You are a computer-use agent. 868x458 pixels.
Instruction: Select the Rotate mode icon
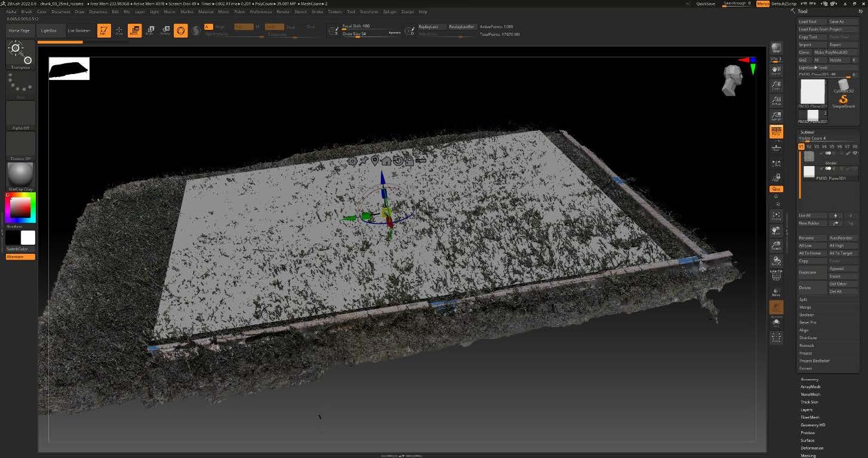coord(166,30)
